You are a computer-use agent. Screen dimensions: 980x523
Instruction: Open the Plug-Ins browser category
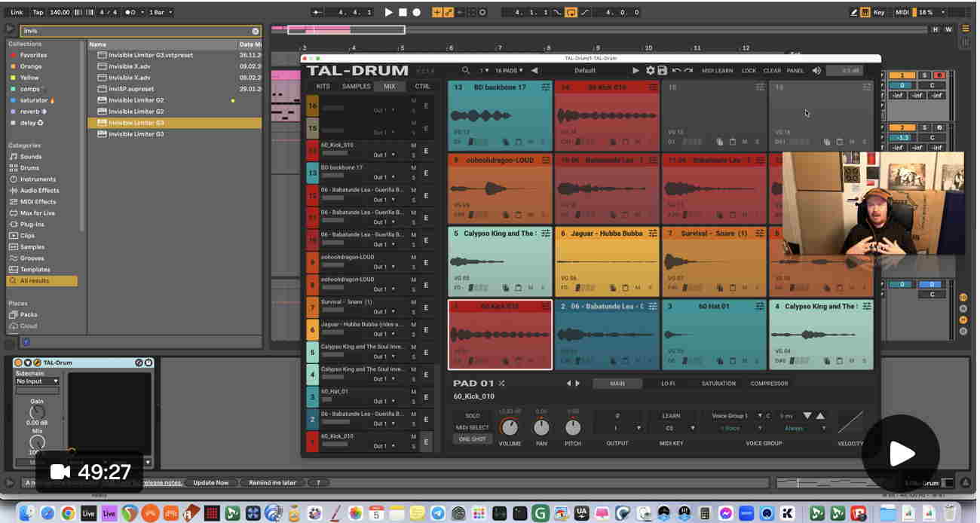[x=32, y=225]
